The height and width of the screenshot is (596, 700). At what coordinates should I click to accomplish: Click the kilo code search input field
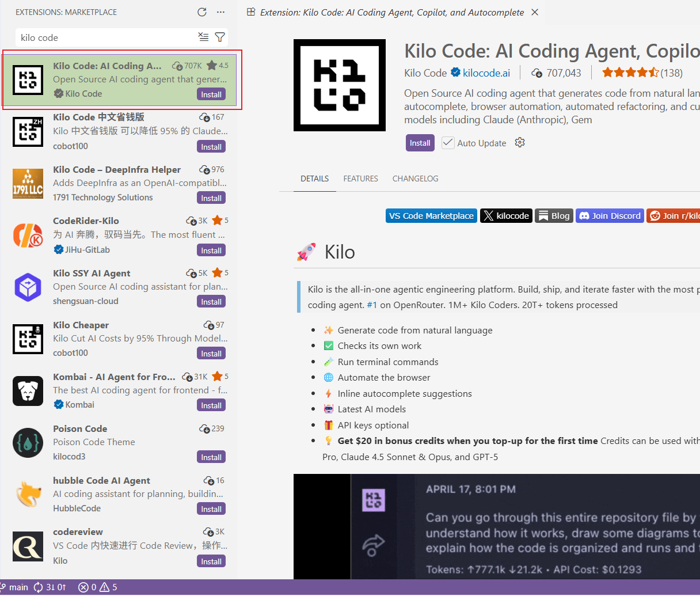pos(104,37)
